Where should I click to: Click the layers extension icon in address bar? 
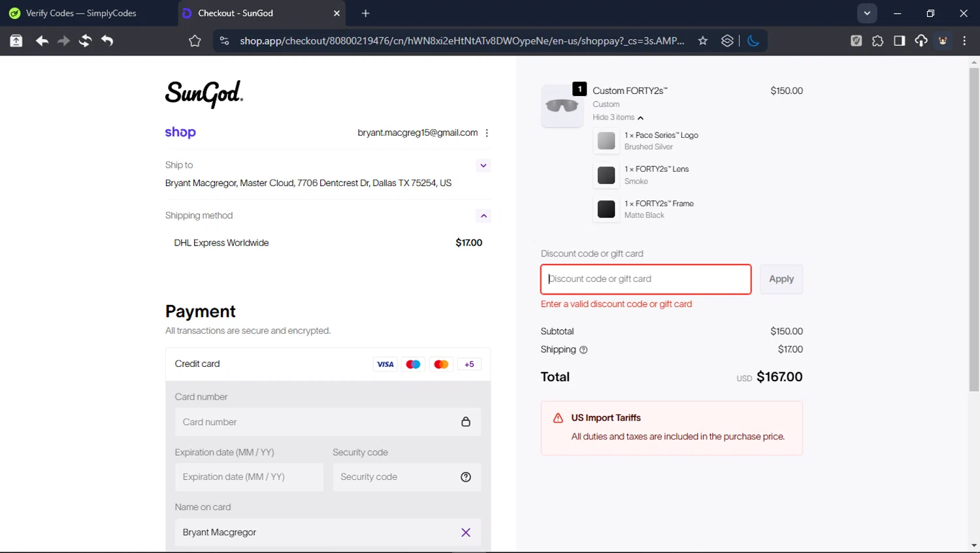[727, 40]
